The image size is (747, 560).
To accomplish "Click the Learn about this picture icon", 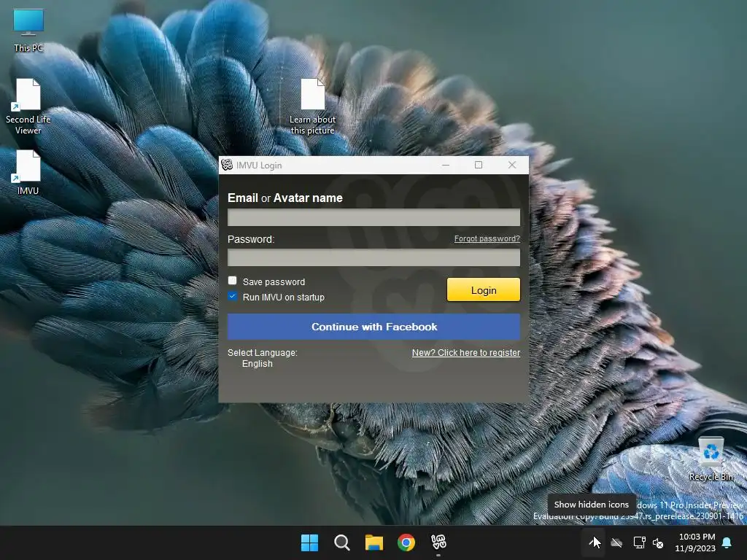I will tap(312, 106).
